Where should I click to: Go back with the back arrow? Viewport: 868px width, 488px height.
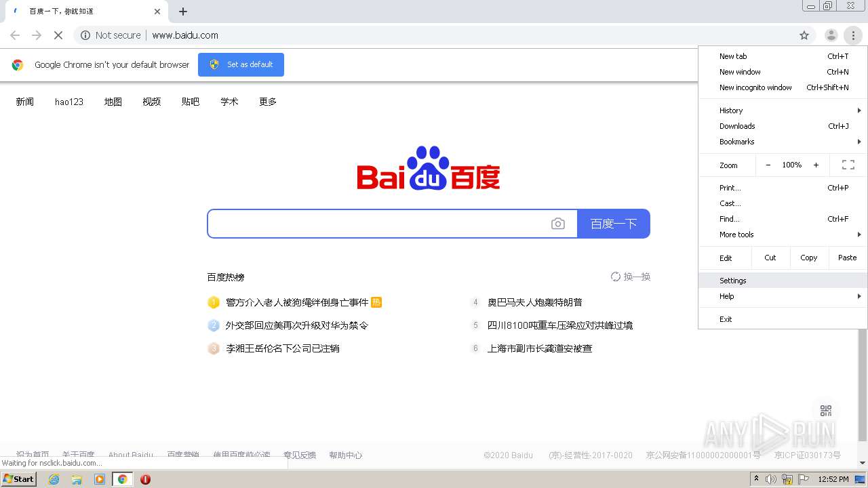coord(15,35)
